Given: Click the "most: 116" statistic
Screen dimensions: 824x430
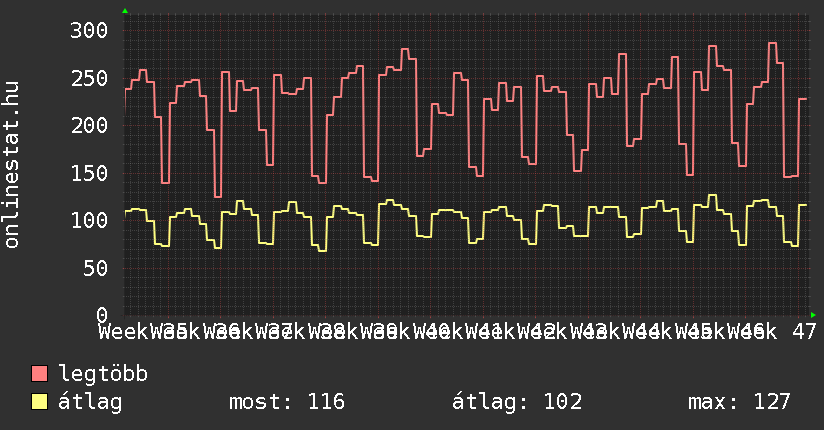Looking at the screenshot, I should [x=287, y=402].
